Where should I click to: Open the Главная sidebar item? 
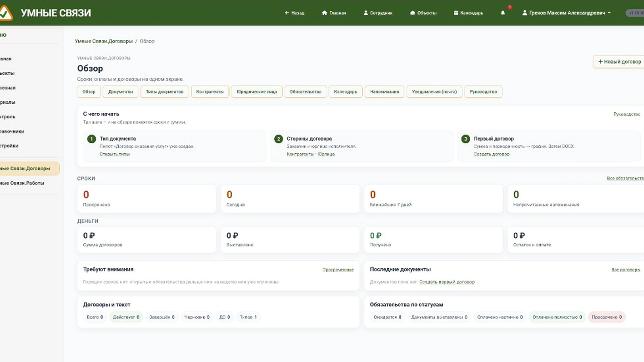click(30, 59)
